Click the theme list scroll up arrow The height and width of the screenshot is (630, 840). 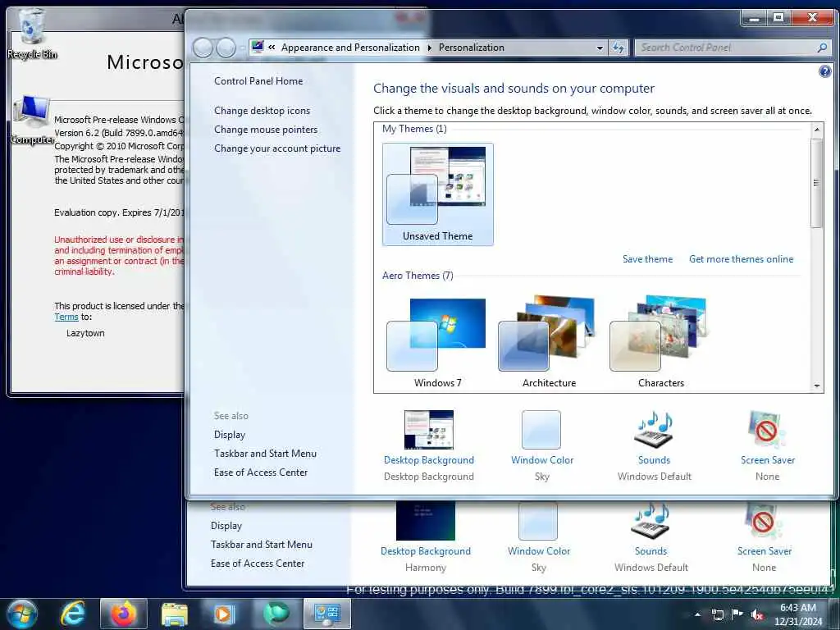816,130
